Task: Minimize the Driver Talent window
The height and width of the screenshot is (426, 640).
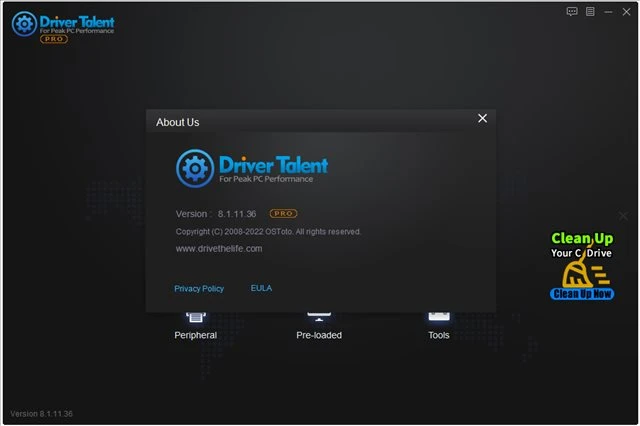Action: (x=609, y=11)
